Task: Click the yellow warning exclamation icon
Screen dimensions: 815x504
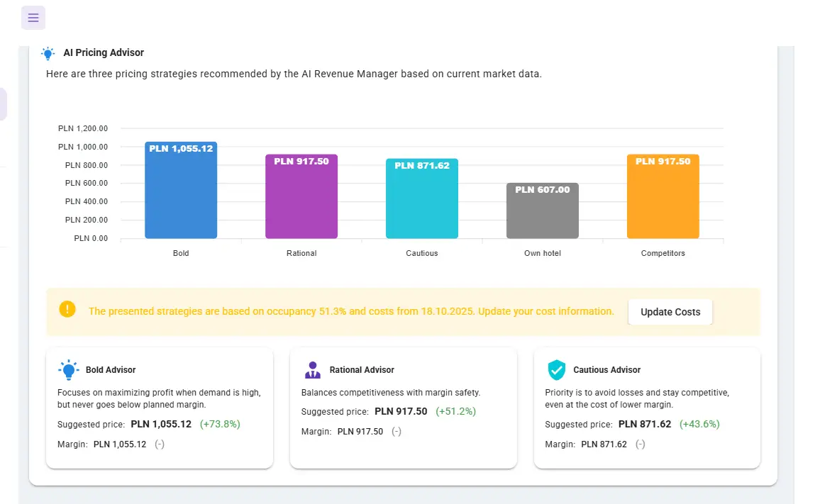Action: [67, 310]
